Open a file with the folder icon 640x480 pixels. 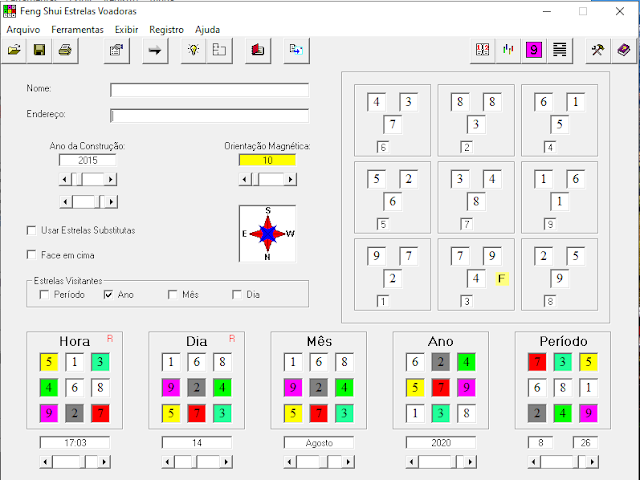tap(14, 50)
